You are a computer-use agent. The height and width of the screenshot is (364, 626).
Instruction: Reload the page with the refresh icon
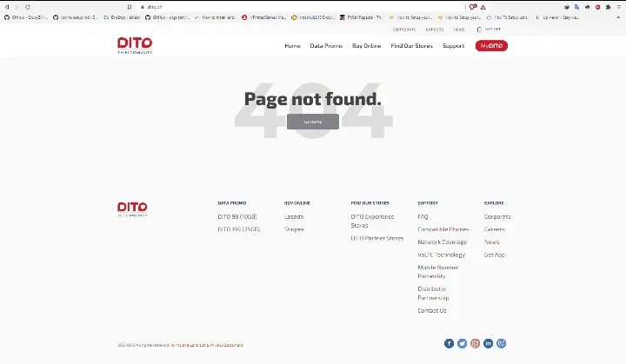[x=28, y=7]
